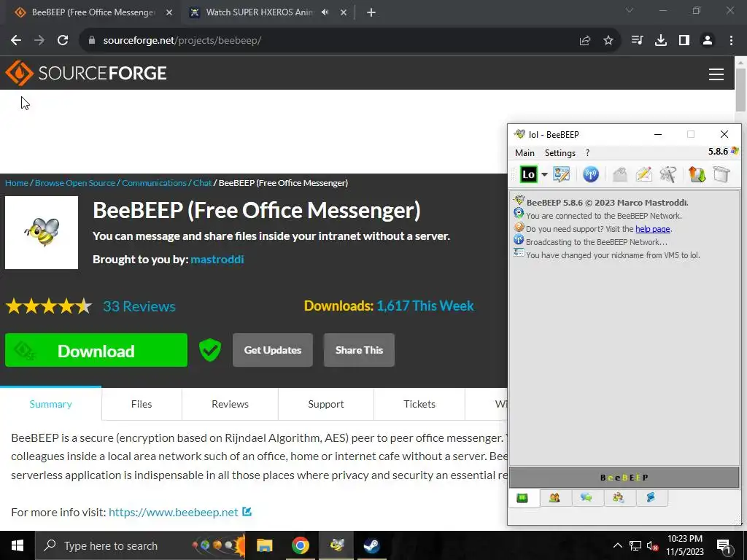The width and height of the screenshot is (747, 560).
Task: Open the file transfer arrows icon
Action: coord(697,174)
